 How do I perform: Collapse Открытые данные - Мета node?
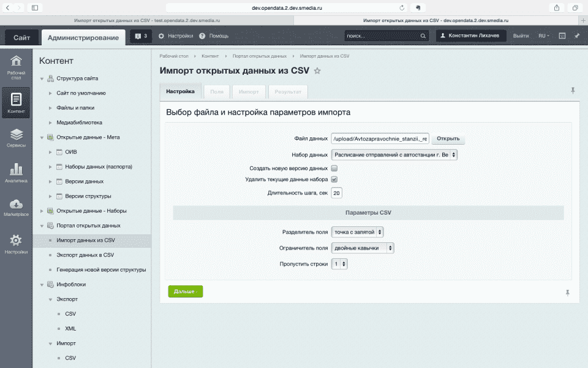pyautogui.click(x=42, y=138)
